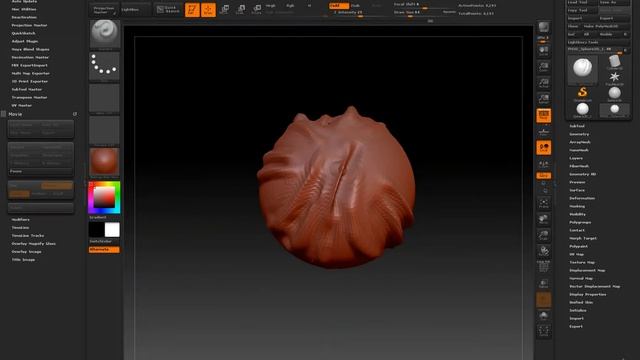Toggle Edit mode button
This screenshot has width=640, height=360.
192,10
